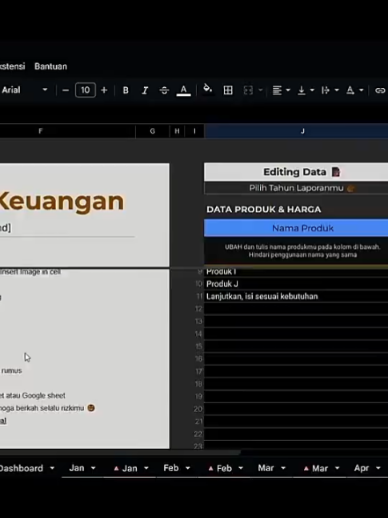Switch to the plain Feb sheet tab
Image resolution: width=388 pixels, height=518 pixels.
tap(171, 468)
